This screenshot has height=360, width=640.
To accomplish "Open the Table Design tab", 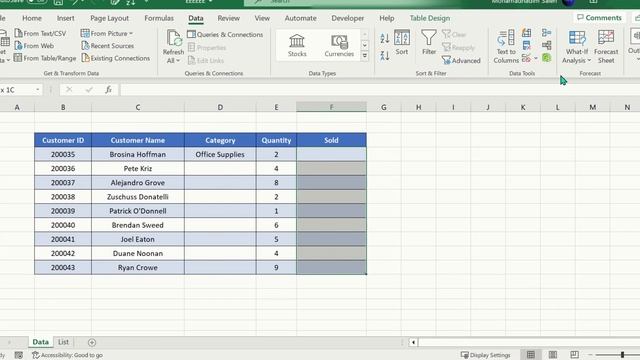I will pyautogui.click(x=430, y=18).
